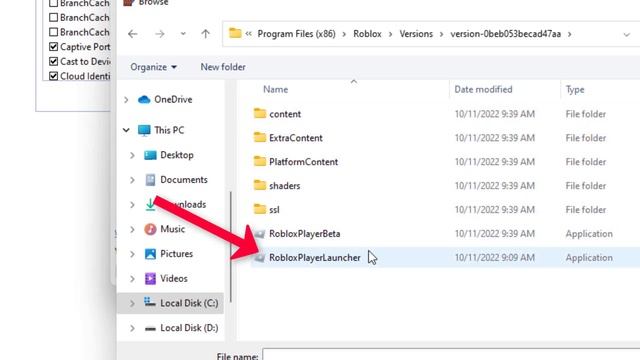Image resolution: width=640 pixels, height=360 pixels.
Task: Uncheck Cast to Device checkbox in background window
Action: [53, 61]
